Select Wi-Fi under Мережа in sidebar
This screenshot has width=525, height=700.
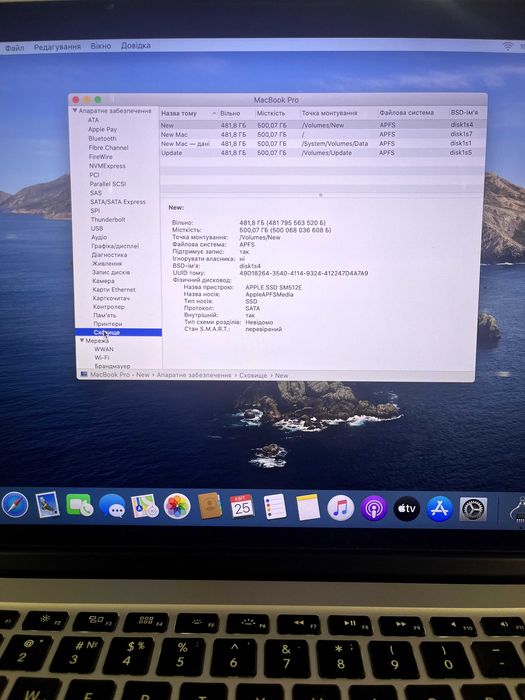(102, 358)
